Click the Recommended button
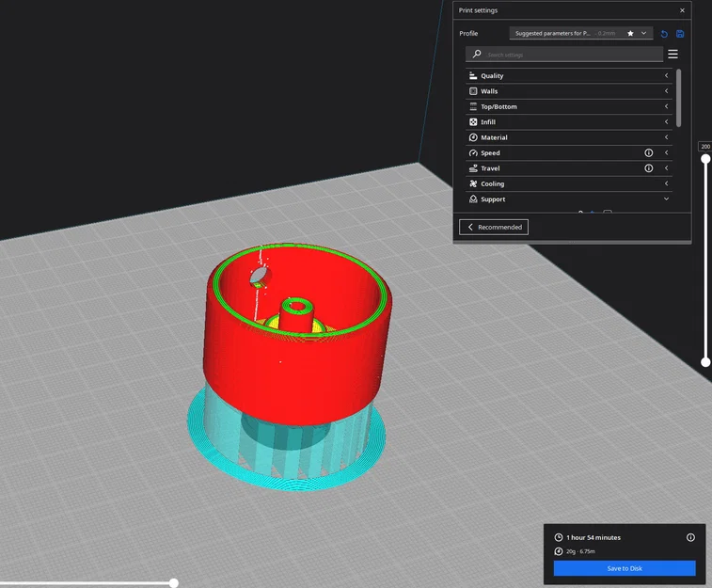The height and width of the screenshot is (588, 712). 494,227
